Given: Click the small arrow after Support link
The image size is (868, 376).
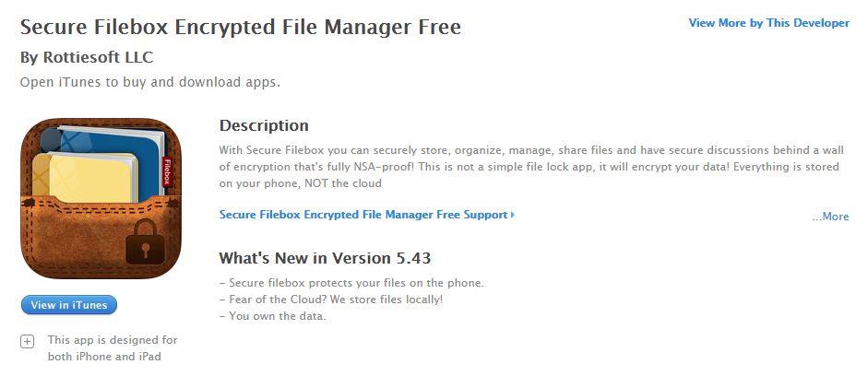Looking at the screenshot, I should pos(513,214).
